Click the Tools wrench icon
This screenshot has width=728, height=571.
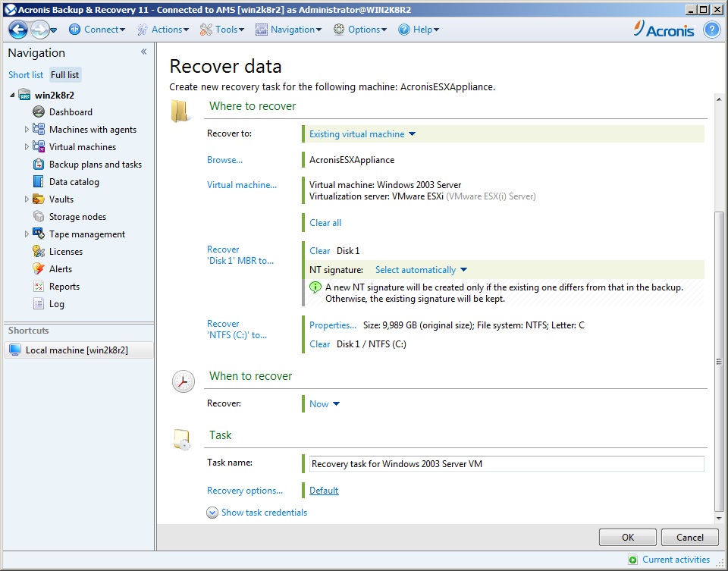coord(206,30)
